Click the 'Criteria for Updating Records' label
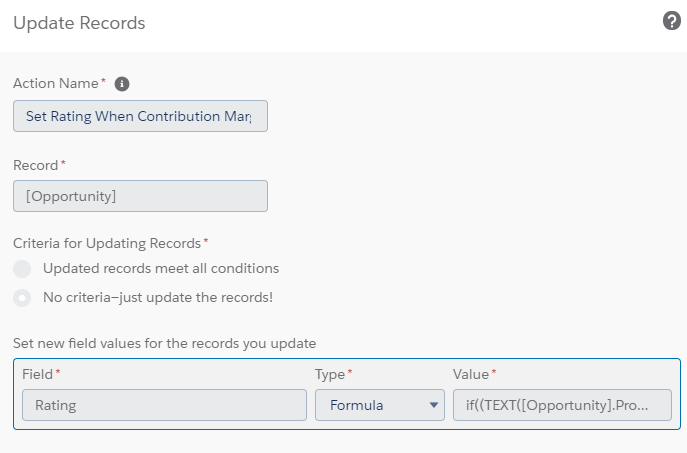 click(x=107, y=243)
